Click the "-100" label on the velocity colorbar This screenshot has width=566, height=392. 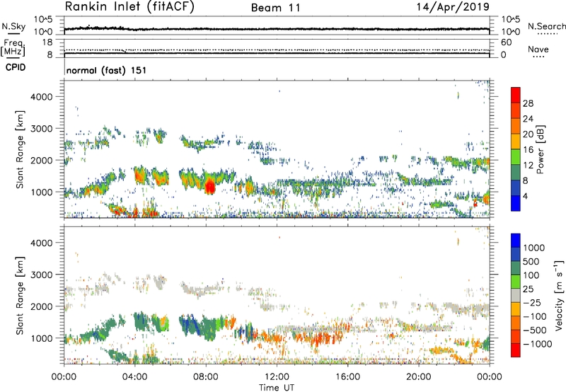click(535, 316)
